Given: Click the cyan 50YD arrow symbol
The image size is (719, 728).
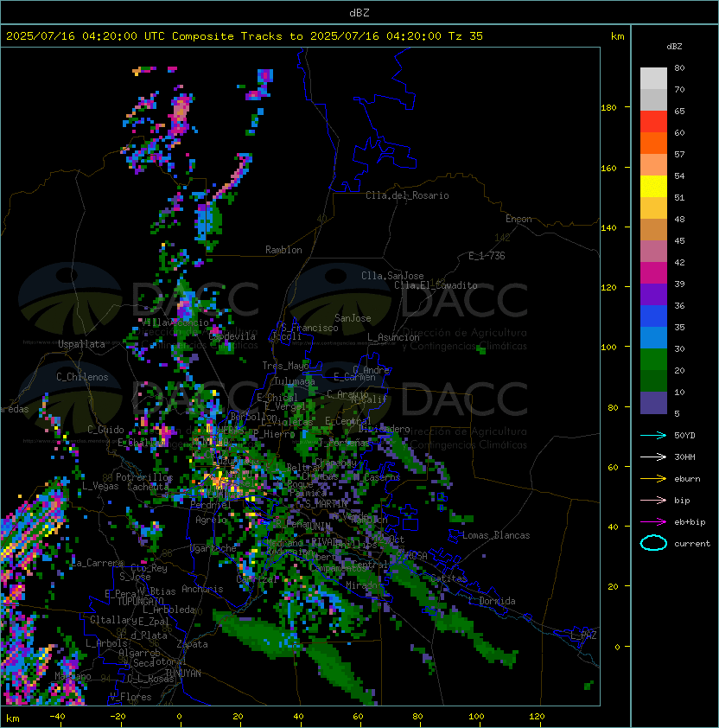Looking at the screenshot, I should [x=653, y=436].
